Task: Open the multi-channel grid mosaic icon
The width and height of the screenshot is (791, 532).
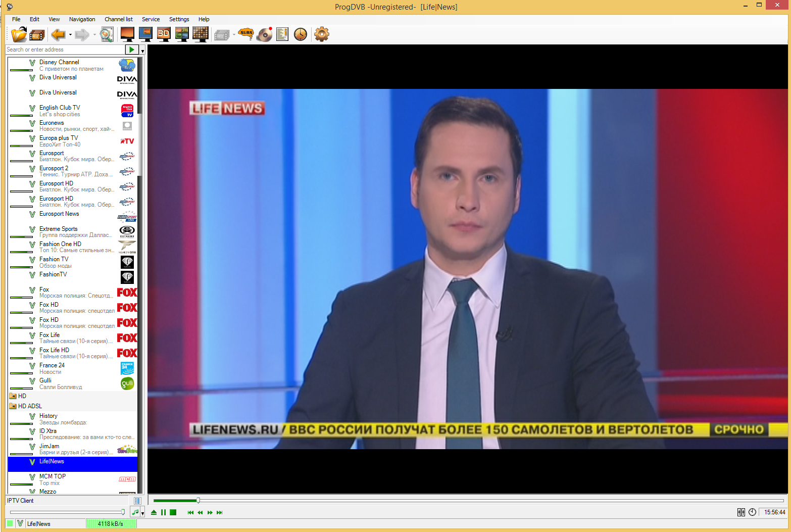Action: click(x=201, y=34)
